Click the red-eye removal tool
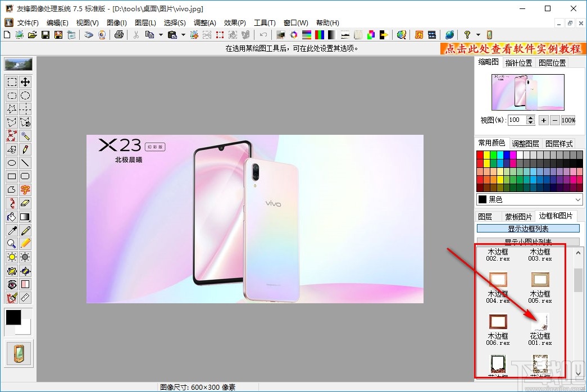This screenshot has width=587, height=392. pos(12,284)
